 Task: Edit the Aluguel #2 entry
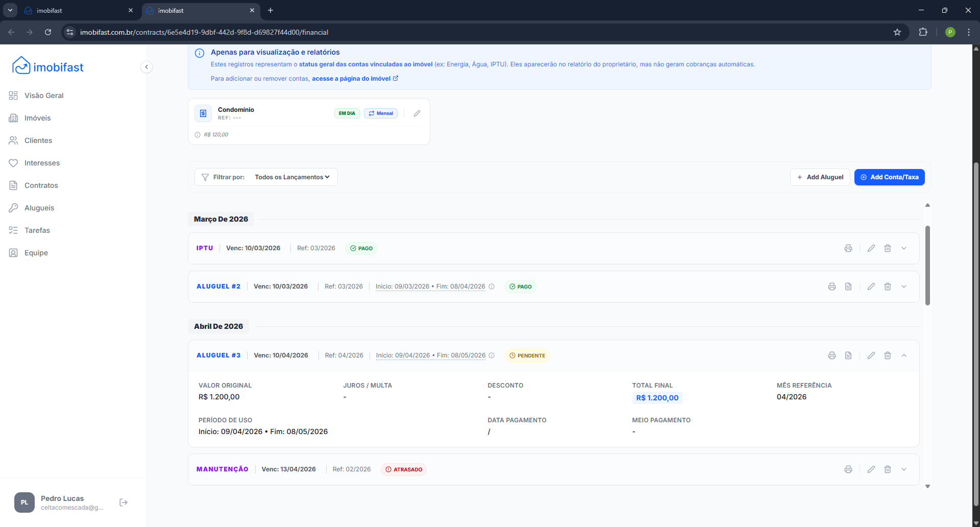(871, 286)
